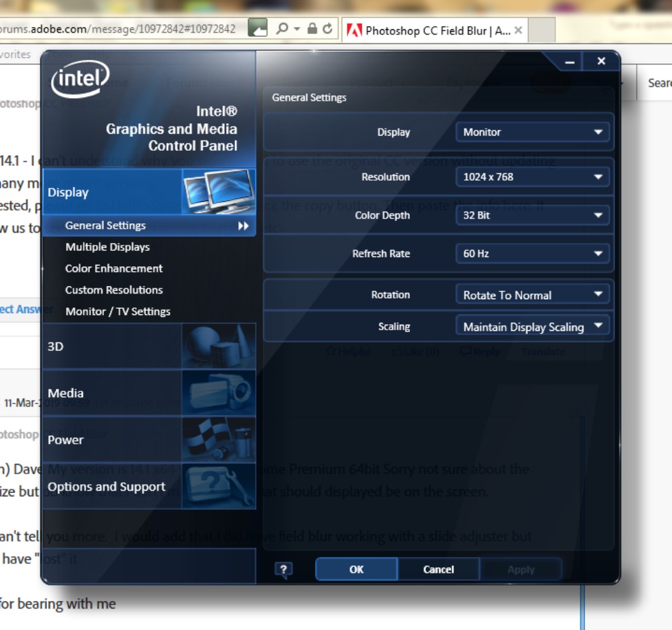Open Color Enhancement settings
The height and width of the screenshot is (630, 672).
114,269
